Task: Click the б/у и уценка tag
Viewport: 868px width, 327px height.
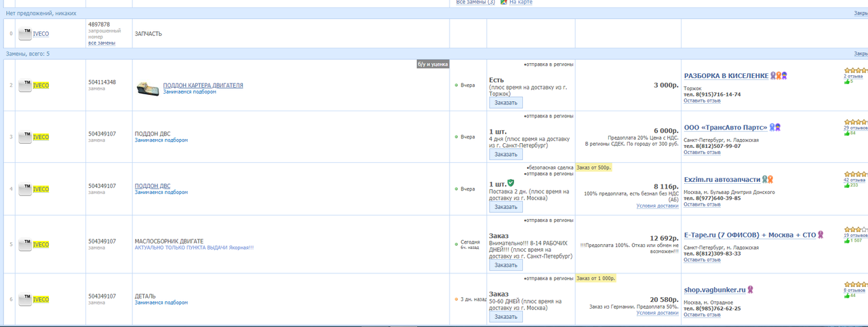Action: 433,64
